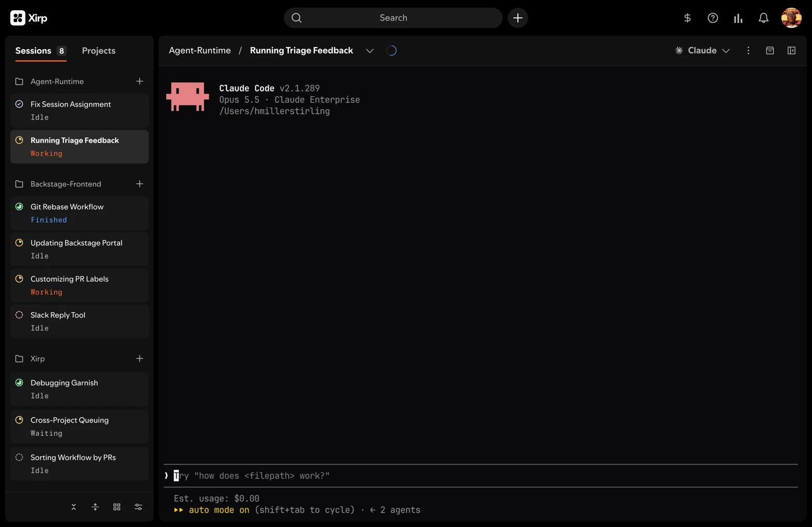Open Debugging Garnish session
Screen dimensions: 812x527
79,389
